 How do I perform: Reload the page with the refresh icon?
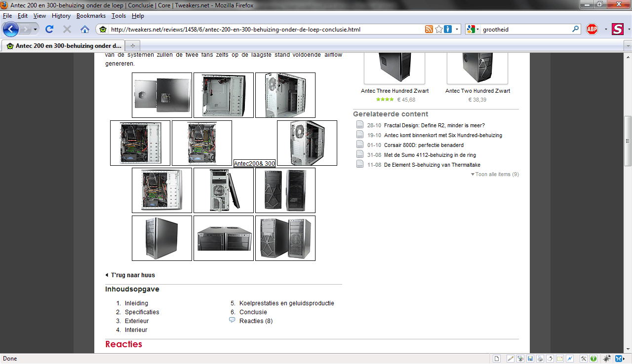(49, 30)
